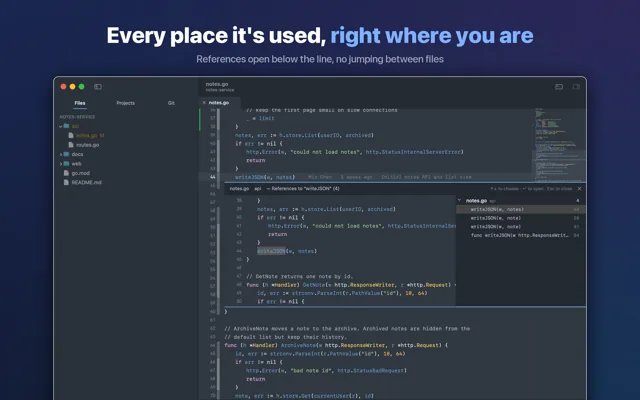Close the notes.go editor tab

[204, 102]
